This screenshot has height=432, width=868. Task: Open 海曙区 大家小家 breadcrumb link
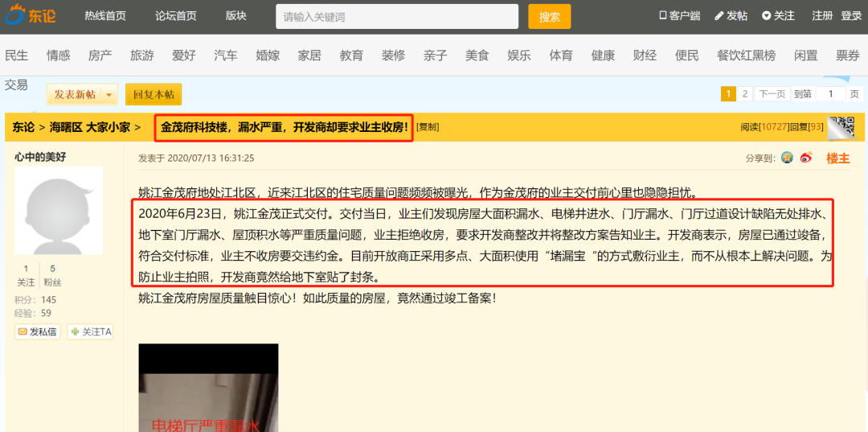[90, 127]
